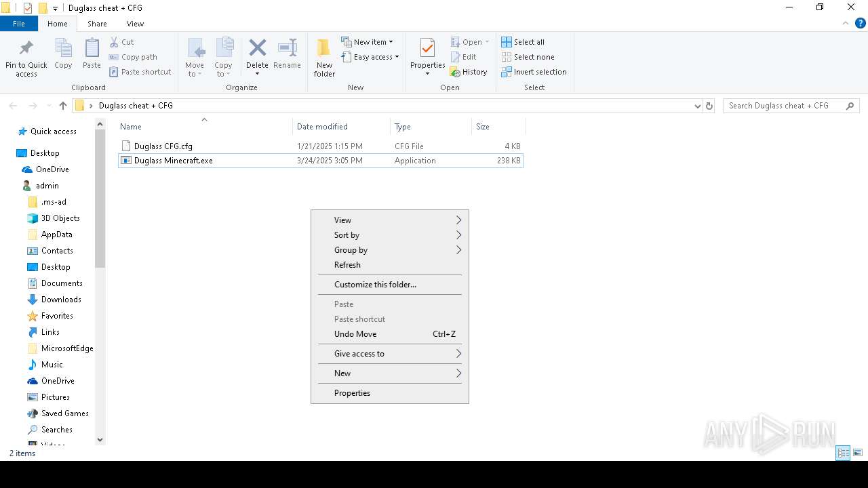Choose Undo Move from the context menu
This screenshot has height=488, width=868.
click(390, 334)
